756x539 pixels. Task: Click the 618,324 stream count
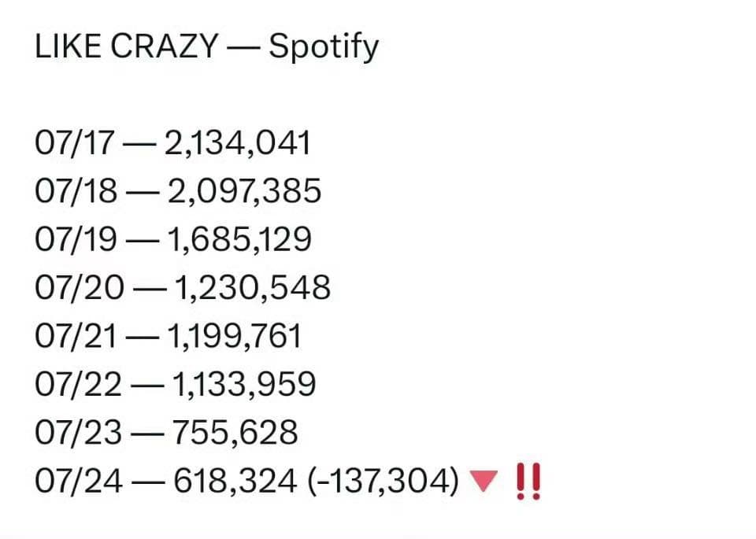point(235,482)
